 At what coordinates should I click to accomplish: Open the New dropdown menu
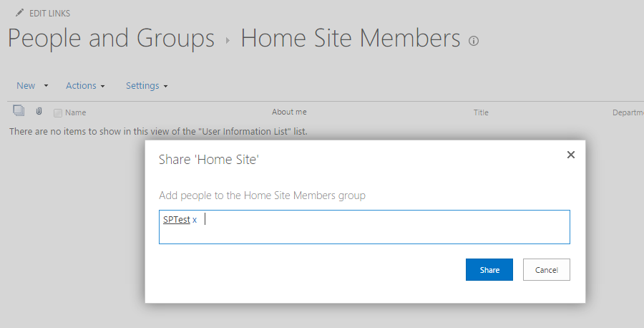(32, 86)
